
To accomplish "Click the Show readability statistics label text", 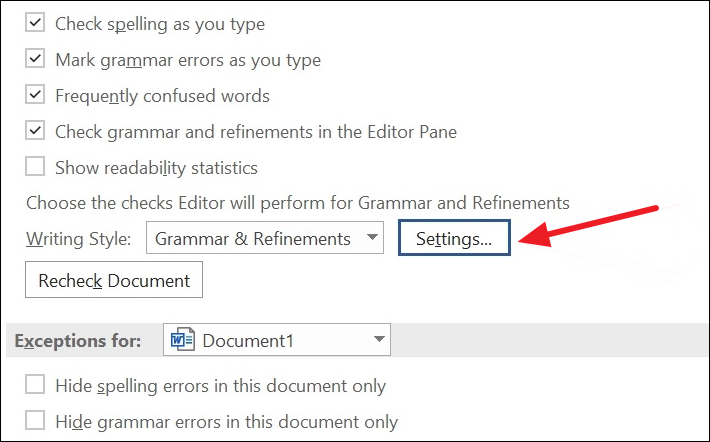I will [156, 168].
